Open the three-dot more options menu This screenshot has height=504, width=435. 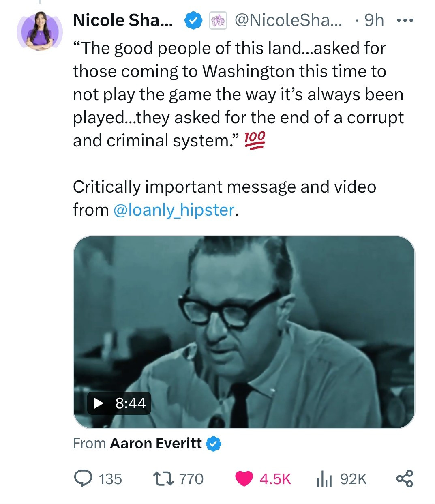tap(405, 20)
